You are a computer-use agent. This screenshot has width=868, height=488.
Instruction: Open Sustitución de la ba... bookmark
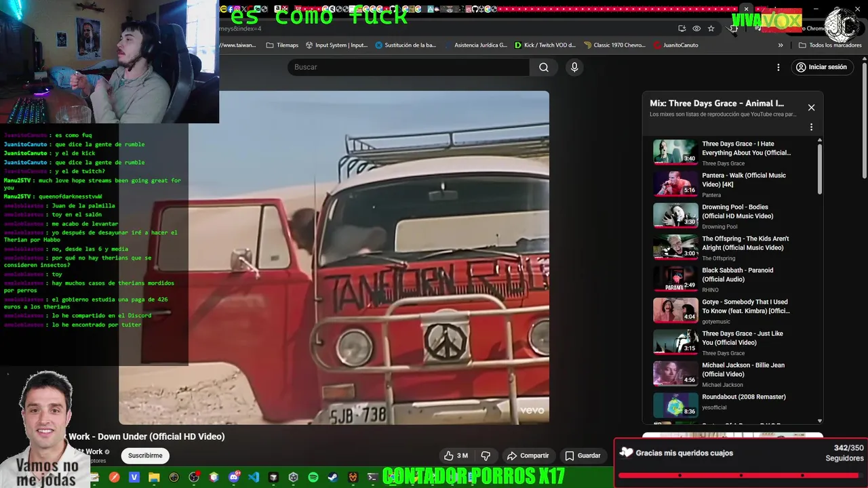(x=406, y=45)
